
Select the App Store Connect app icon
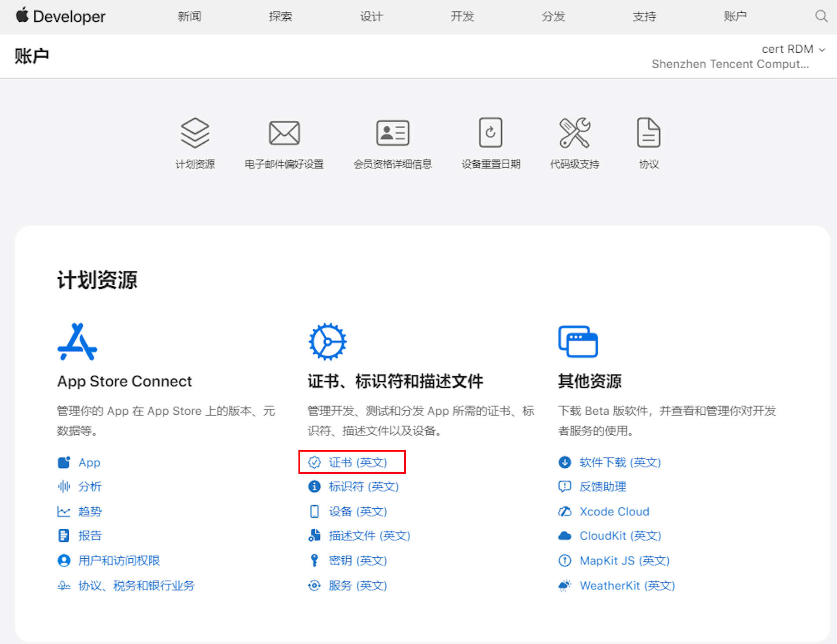pos(77,342)
